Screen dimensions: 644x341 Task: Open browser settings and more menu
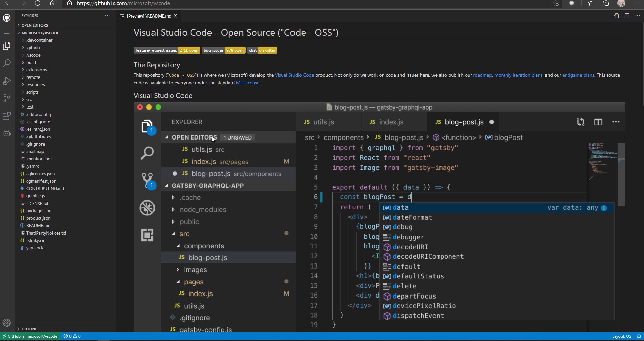tap(637, 3)
